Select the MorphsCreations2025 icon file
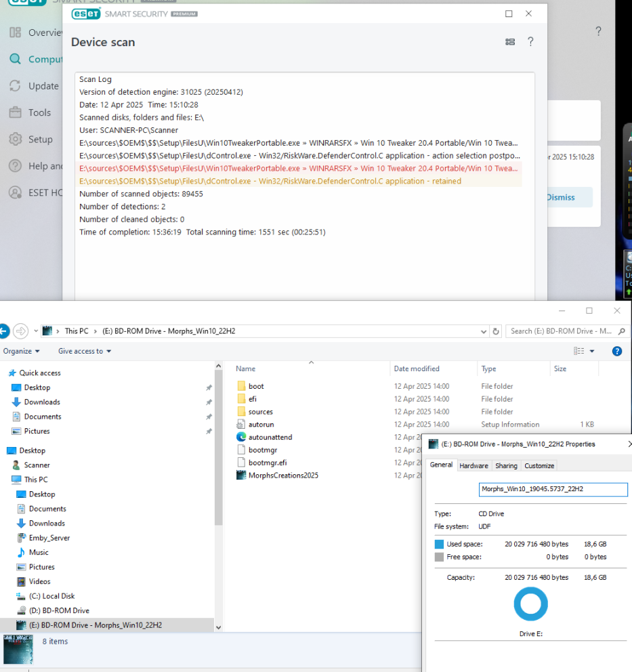Image resolution: width=632 pixels, height=672 pixels. [241, 475]
